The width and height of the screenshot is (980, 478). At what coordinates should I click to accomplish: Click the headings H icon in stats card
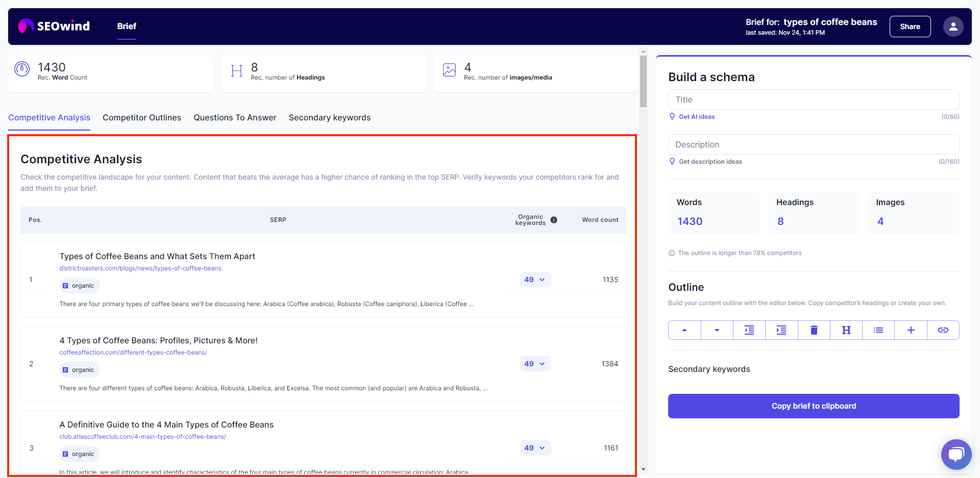click(x=237, y=71)
